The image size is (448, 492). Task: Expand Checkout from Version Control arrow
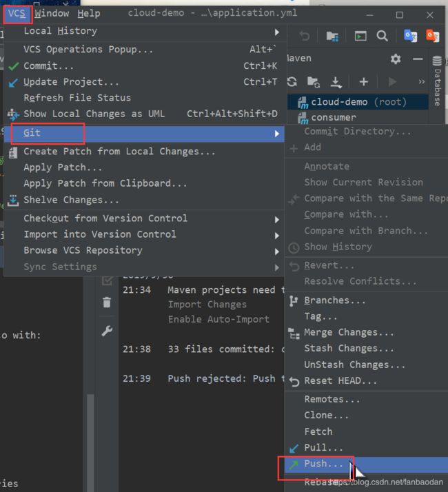tap(277, 220)
